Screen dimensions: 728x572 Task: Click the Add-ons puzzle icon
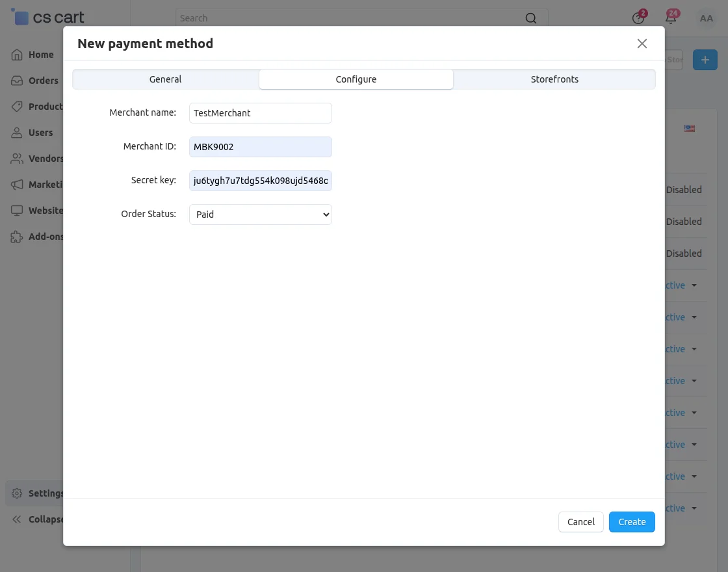(x=17, y=237)
